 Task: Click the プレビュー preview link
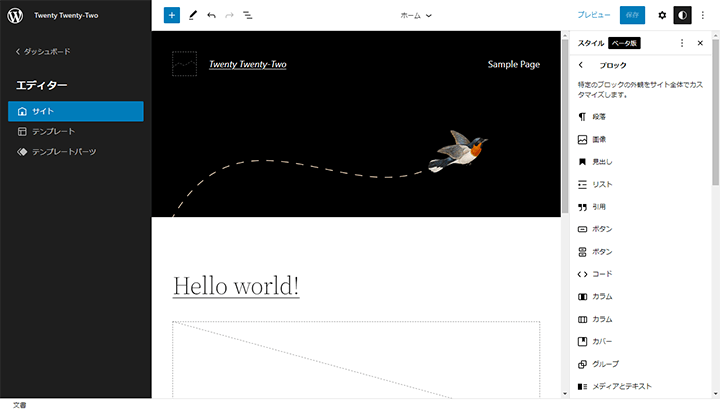593,16
